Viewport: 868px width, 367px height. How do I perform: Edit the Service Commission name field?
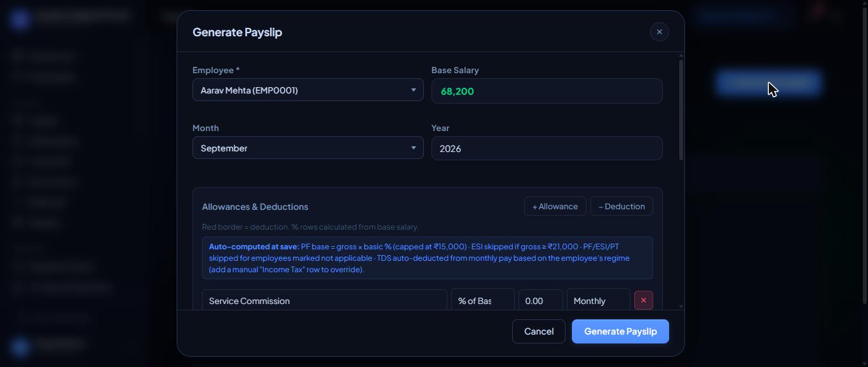(325, 300)
